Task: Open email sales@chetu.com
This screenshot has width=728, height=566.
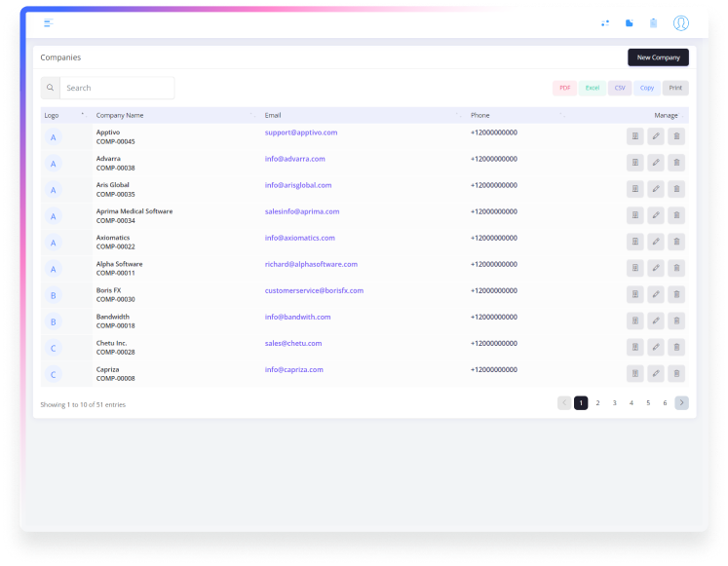Action: tap(293, 343)
